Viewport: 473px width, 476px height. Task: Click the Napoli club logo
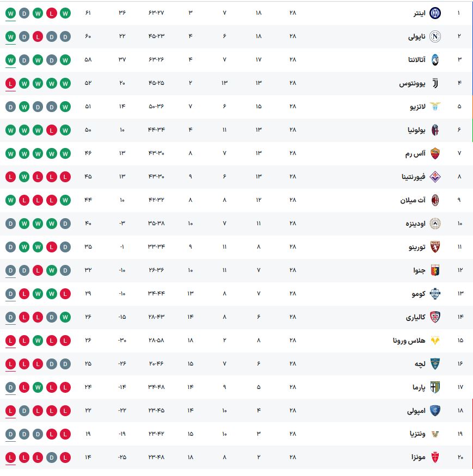coord(435,36)
